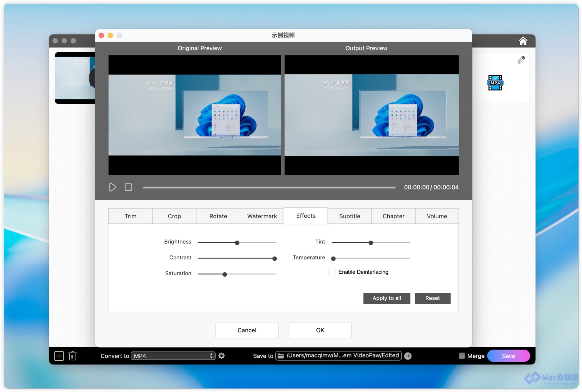Screen dimensions: 582x392
Task: Click the home icon in main window
Action: tap(523, 41)
